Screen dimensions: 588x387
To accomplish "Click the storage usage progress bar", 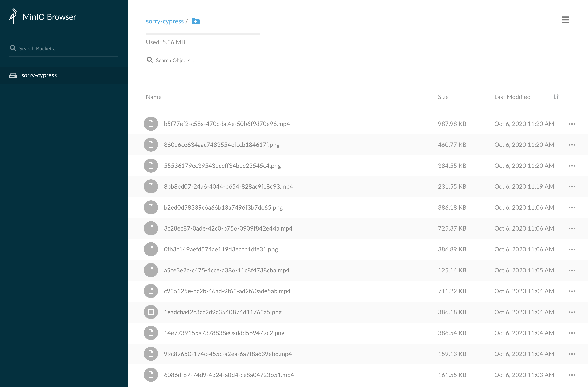I will tap(203, 34).
